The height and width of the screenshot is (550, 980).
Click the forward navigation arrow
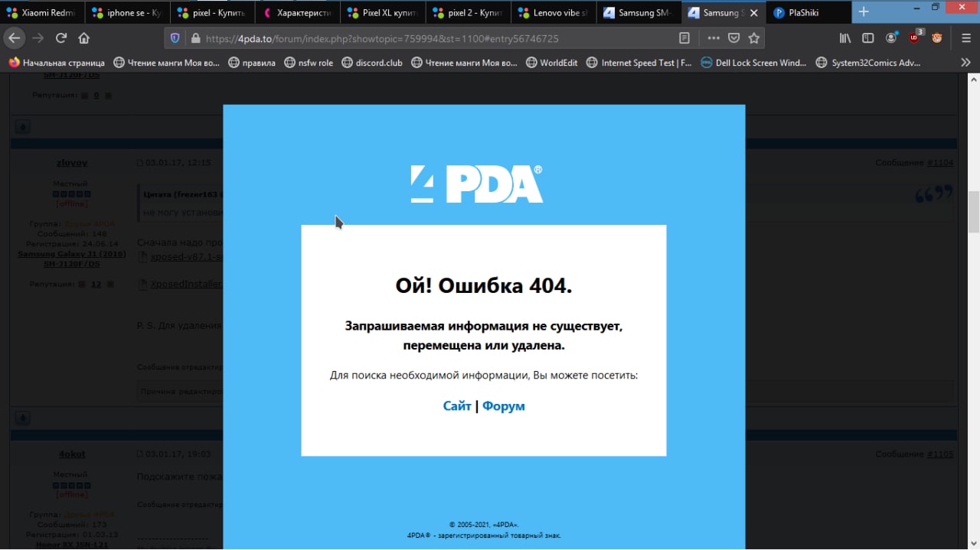(x=38, y=38)
